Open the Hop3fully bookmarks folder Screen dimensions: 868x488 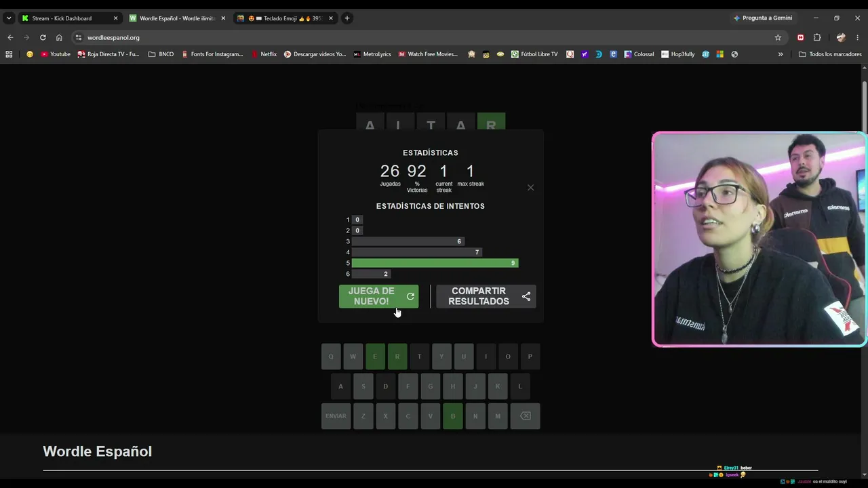click(677, 54)
